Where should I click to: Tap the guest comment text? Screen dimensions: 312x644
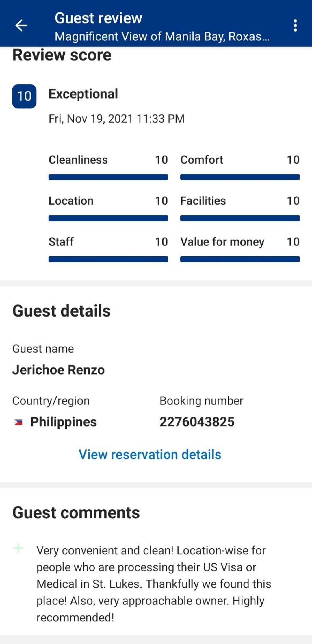click(154, 584)
